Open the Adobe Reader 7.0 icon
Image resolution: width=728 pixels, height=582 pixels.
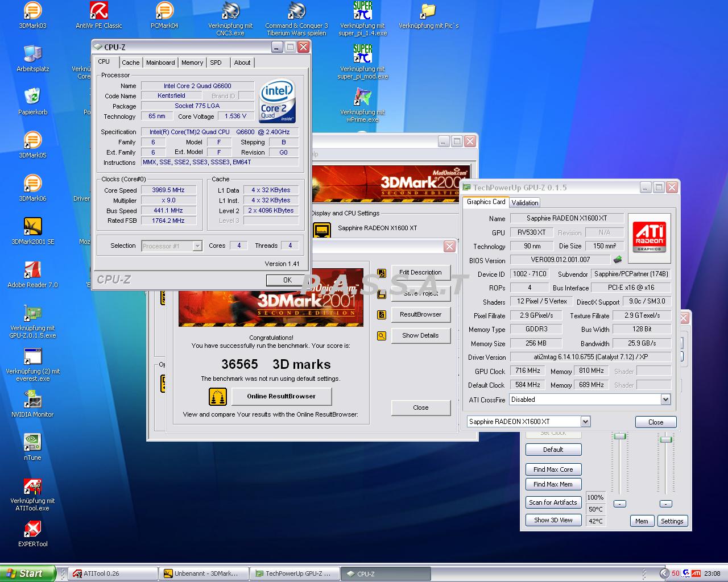[32, 275]
